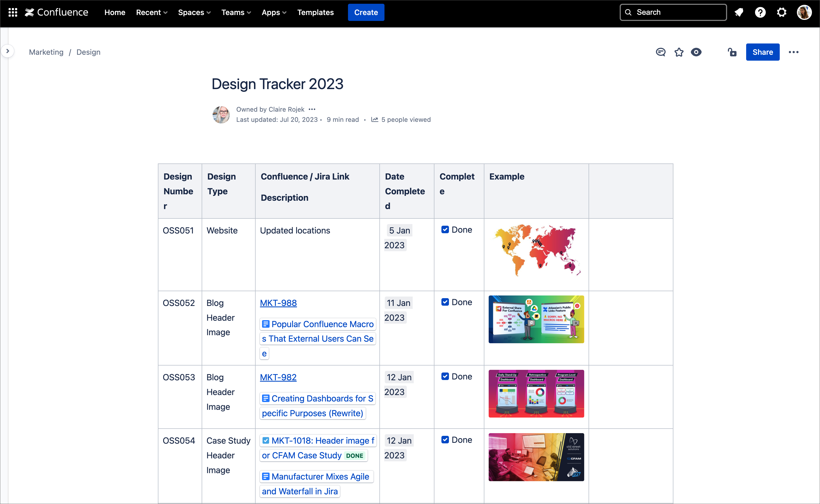The width and height of the screenshot is (820, 504).
Task: Click the watch eye icon
Action: pyautogui.click(x=696, y=52)
